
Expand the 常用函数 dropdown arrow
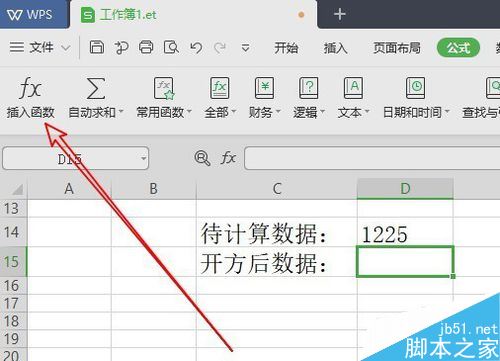189,111
